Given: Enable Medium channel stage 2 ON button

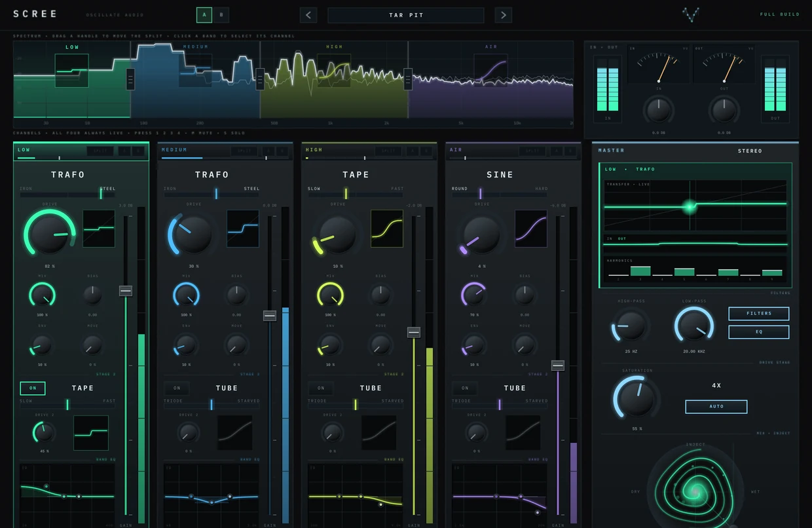Looking at the screenshot, I should (x=177, y=388).
